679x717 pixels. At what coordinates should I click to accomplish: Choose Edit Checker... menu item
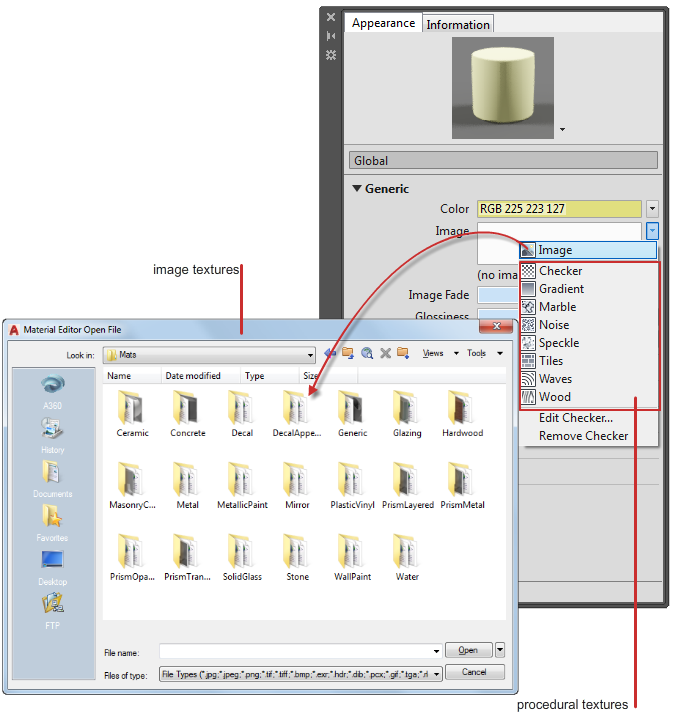point(576,418)
